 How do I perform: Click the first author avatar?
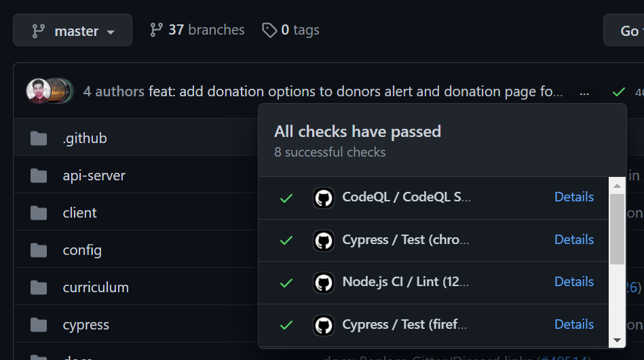point(39,92)
